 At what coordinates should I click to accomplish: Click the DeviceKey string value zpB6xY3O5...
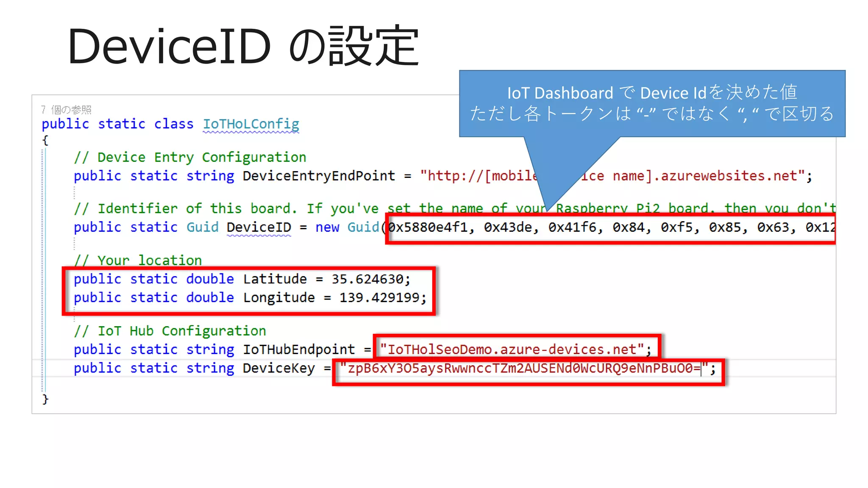click(x=524, y=369)
